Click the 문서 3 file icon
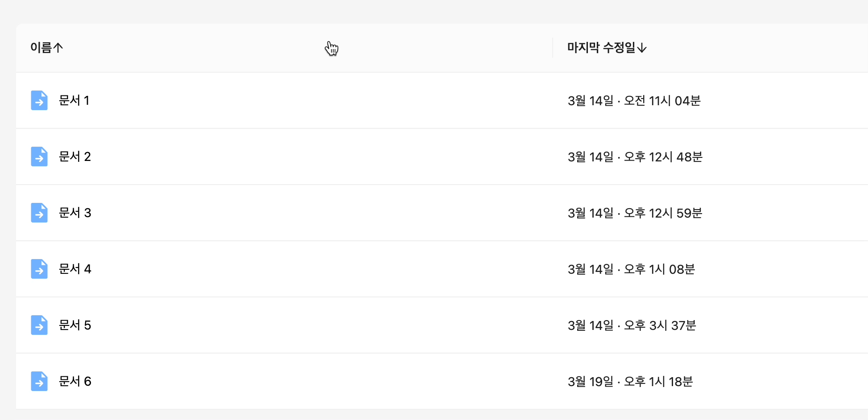Image resolution: width=868 pixels, height=420 pixels. click(x=39, y=213)
